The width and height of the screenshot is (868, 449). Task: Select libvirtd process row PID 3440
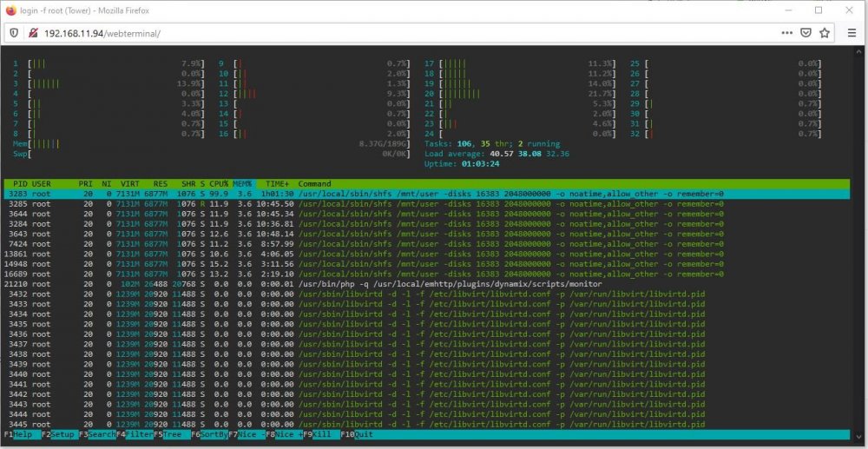[x=427, y=374]
